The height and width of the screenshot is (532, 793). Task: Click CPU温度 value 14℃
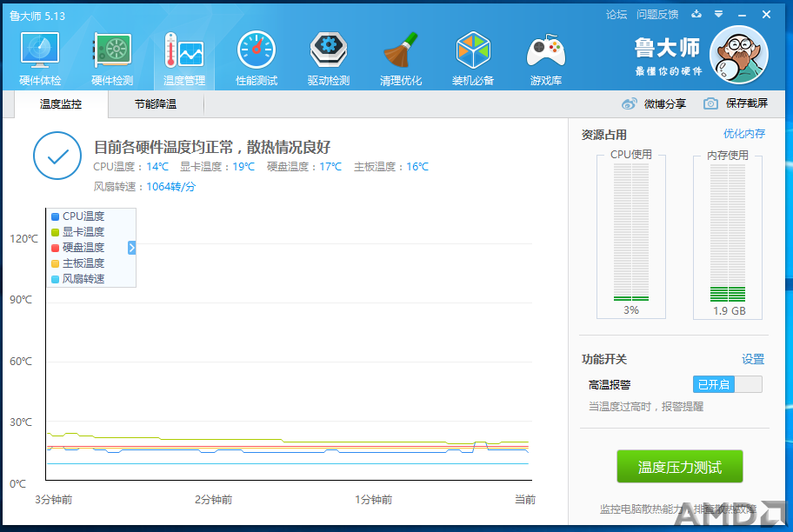tap(157, 167)
